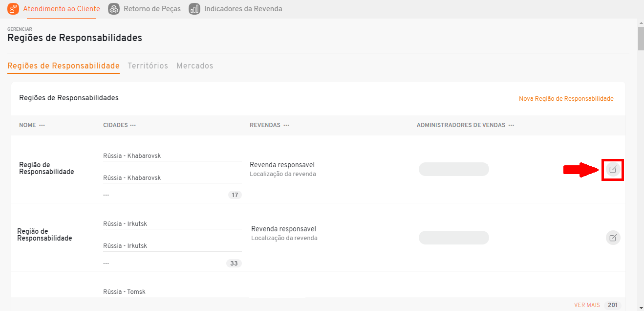Screen dimensions: 644x311
Task: Edit the Khabarovsk region with pencil icon
Action: (613, 170)
